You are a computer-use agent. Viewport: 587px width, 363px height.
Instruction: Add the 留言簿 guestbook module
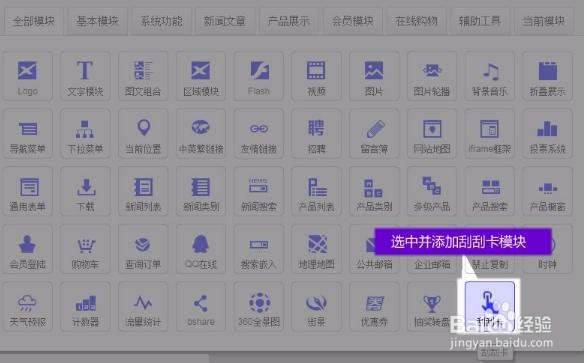374,134
